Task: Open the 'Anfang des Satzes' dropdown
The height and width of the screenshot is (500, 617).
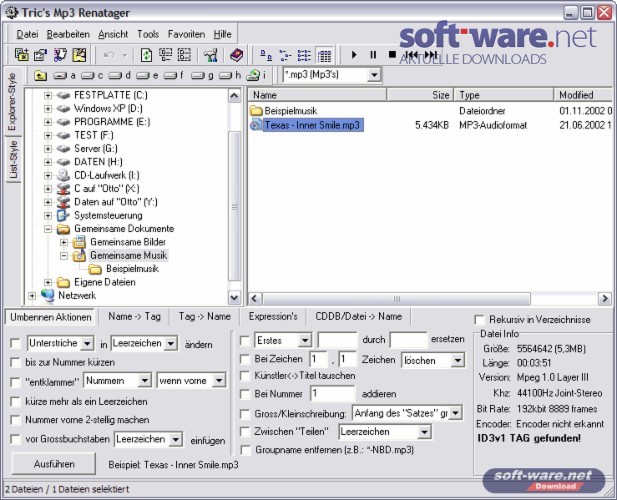Action: tap(456, 413)
